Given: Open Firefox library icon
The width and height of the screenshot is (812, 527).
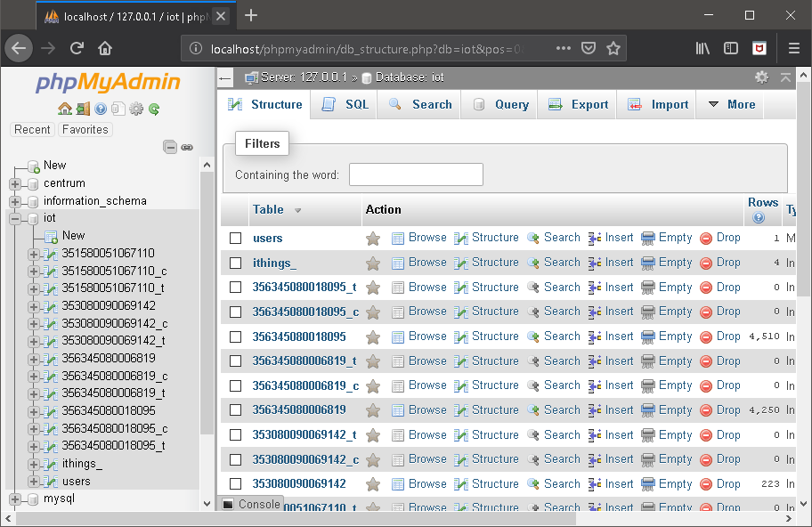Looking at the screenshot, I should click(702, 48).
